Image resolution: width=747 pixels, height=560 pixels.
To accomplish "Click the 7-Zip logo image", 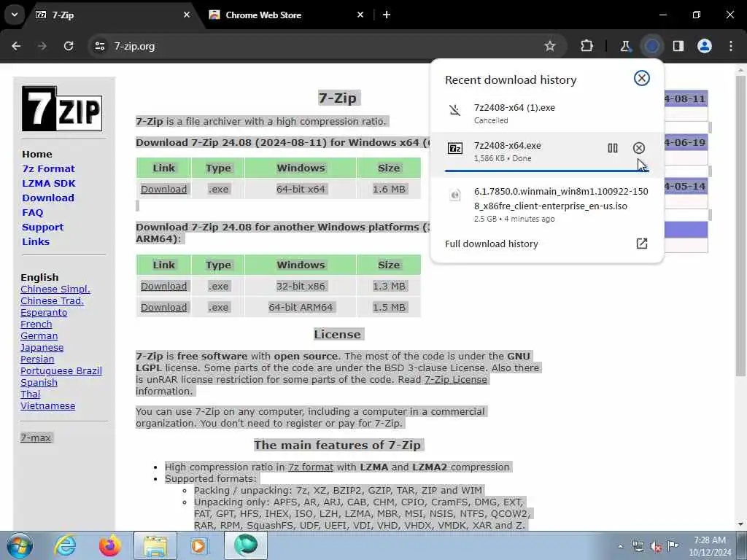I will tap(62, 109).
